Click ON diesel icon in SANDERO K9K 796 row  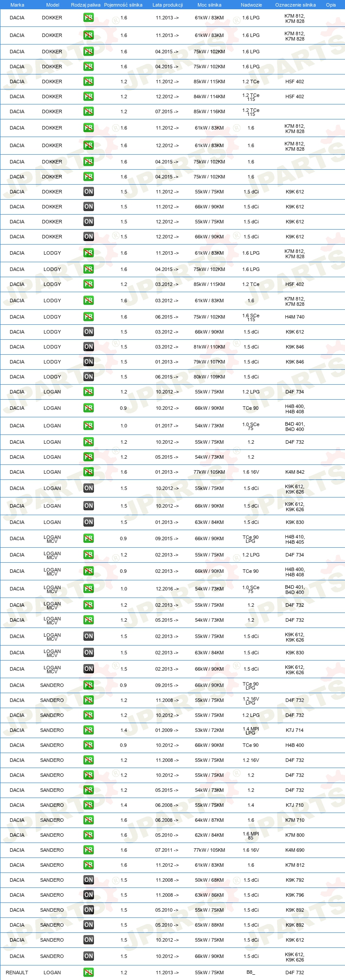(88, 895)
